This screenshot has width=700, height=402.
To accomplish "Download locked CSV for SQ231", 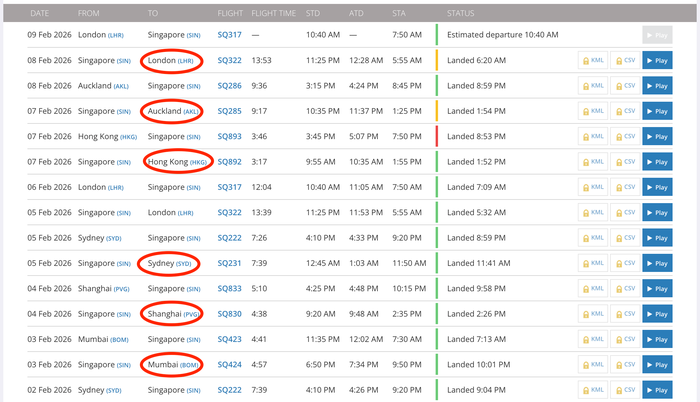I will [625, 263].
